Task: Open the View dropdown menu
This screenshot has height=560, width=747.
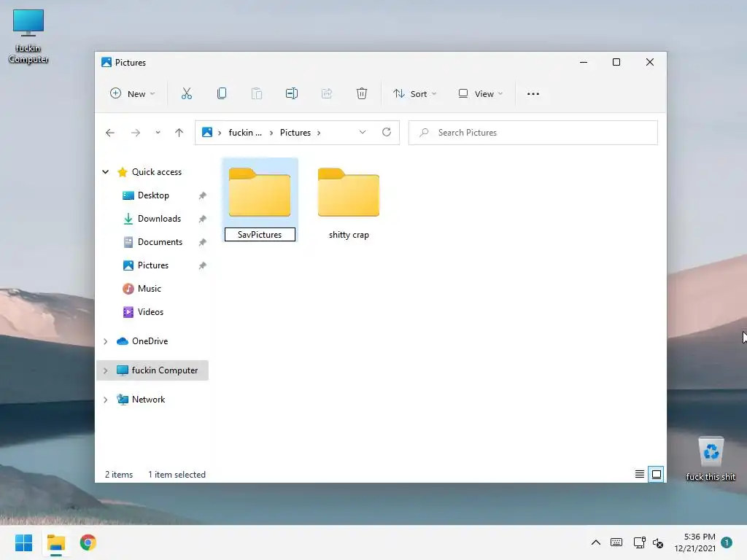Action: pos(480,94)
